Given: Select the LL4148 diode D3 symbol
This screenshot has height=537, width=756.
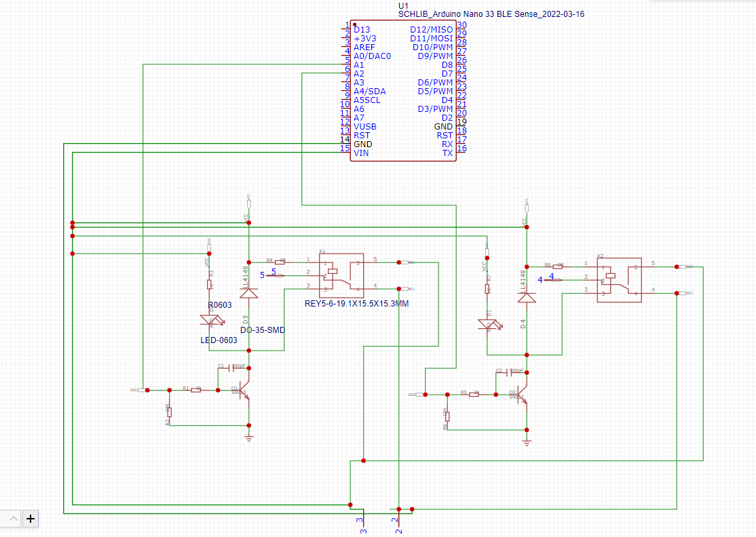Looking at the screenshot, I should click(x=249, y=293).
